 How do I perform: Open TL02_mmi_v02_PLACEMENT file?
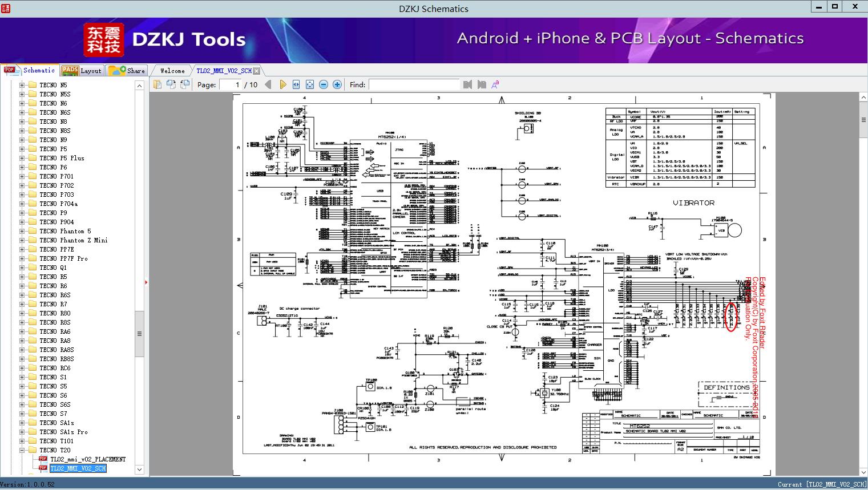tap(88, 459)
